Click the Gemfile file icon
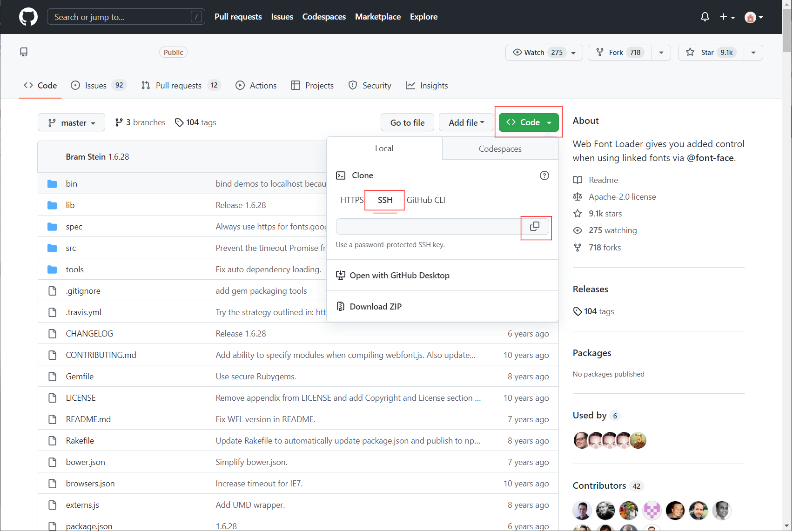 (x=53, y=377)
